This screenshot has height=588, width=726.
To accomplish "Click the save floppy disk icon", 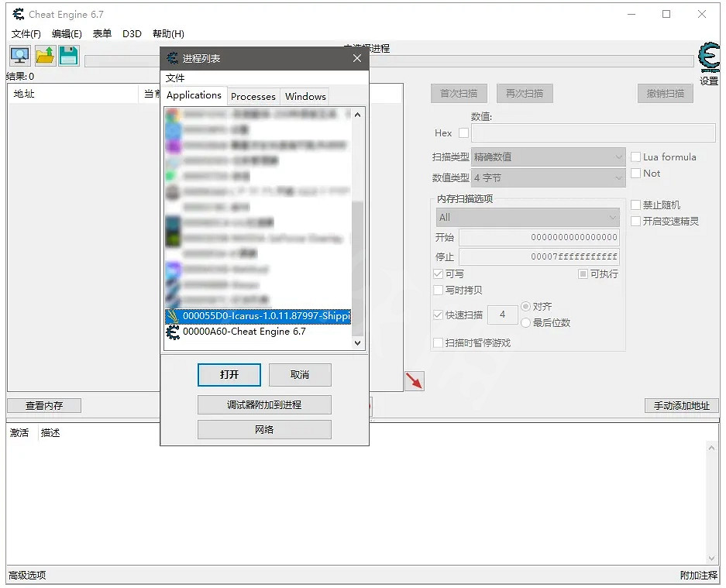I will [69, 56].
